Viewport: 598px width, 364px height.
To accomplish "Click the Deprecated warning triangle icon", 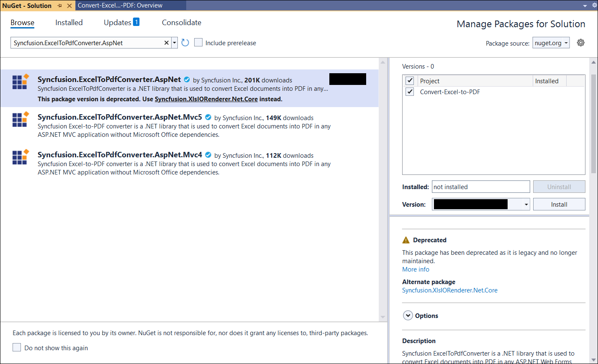I will tap(406, 240).
